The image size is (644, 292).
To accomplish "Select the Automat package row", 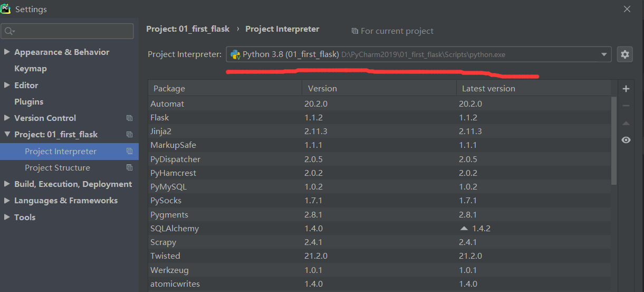I will [379, 104].
